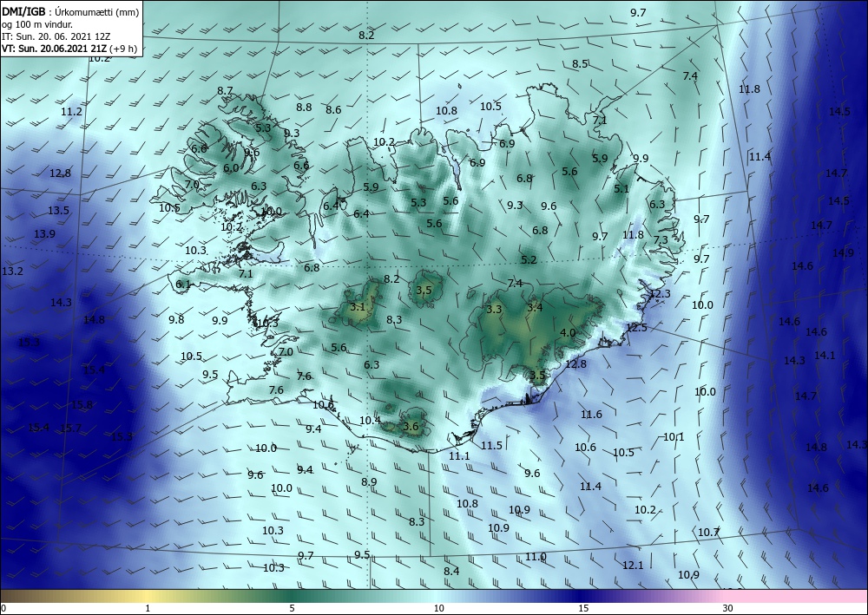Click the map value "15.7"
868x615 pixels.
[71, 428]
